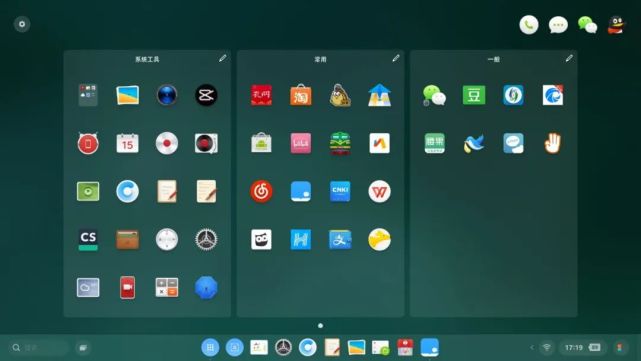Open the green 糖果 app
Screen dimensions: 641x361
pos(435,143)
